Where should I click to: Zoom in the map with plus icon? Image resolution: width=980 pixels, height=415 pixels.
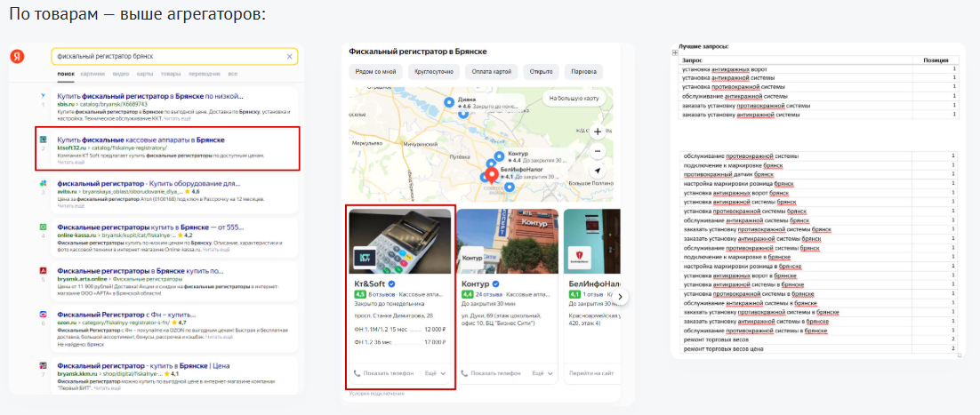coord(598,132)
